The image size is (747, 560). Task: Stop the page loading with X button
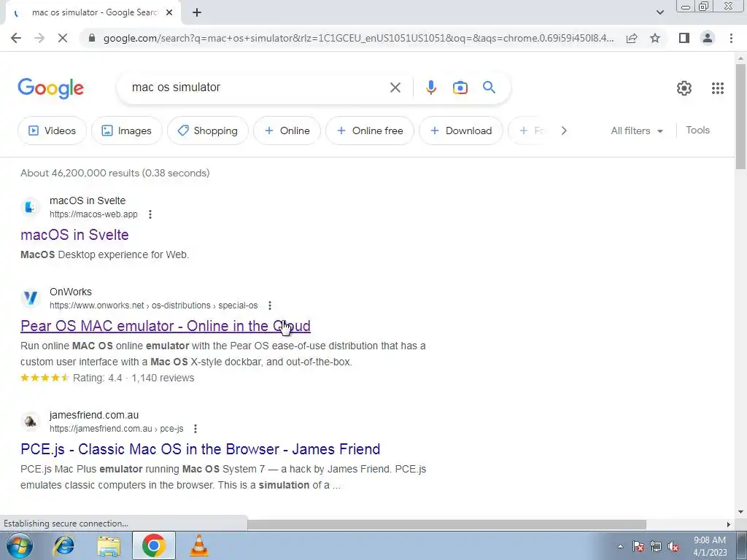(x=63, y=38)
